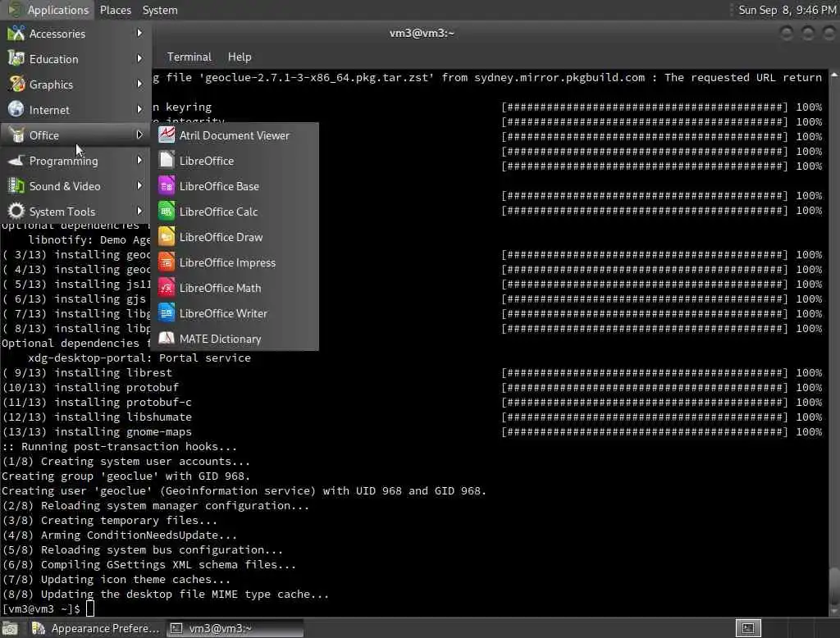The image size is (840, 638).
Task: Click the LibreOffice Impress icon
Action: 167,262
